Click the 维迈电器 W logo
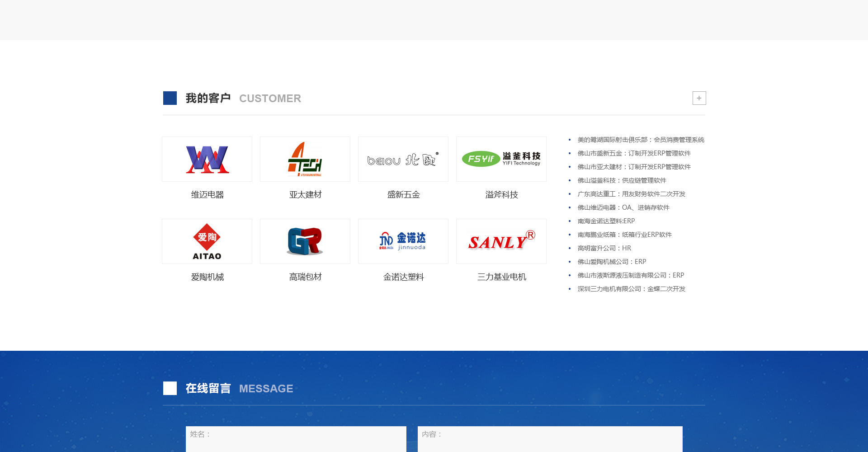868x452 pixels. pos(207,159)
